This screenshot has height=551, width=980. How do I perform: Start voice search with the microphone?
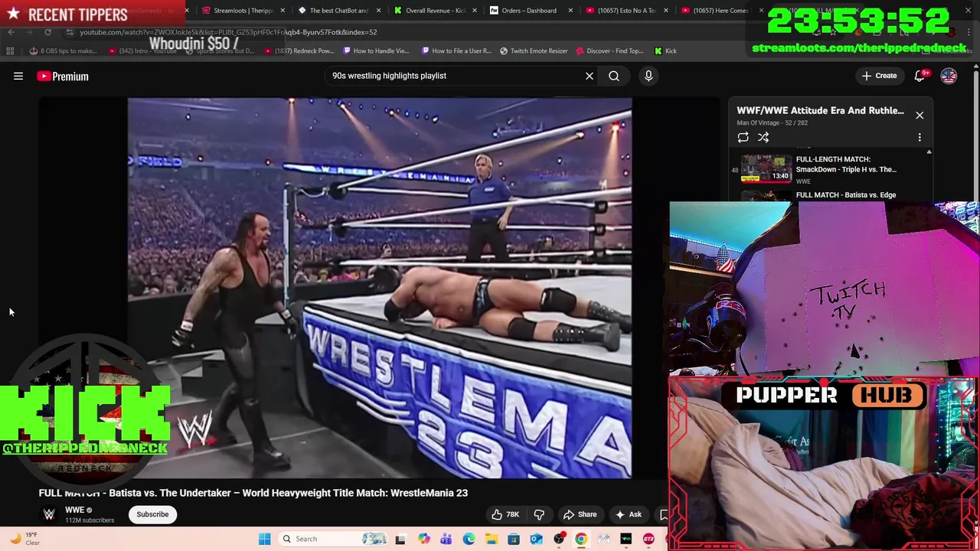click(x=648, y=76)
